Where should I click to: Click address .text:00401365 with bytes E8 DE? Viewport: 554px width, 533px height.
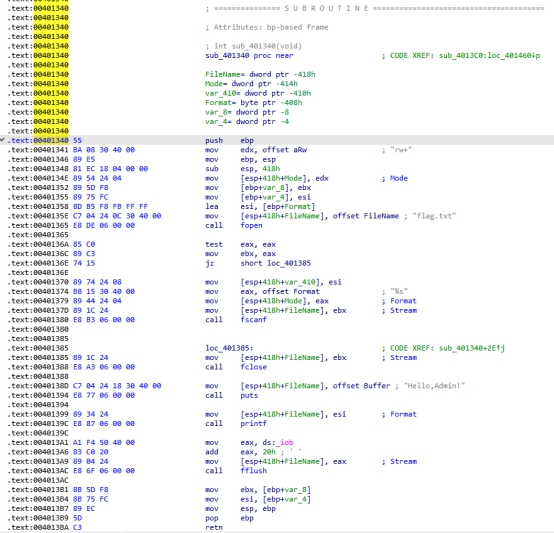pyautogui.click(x=38, y=225)
